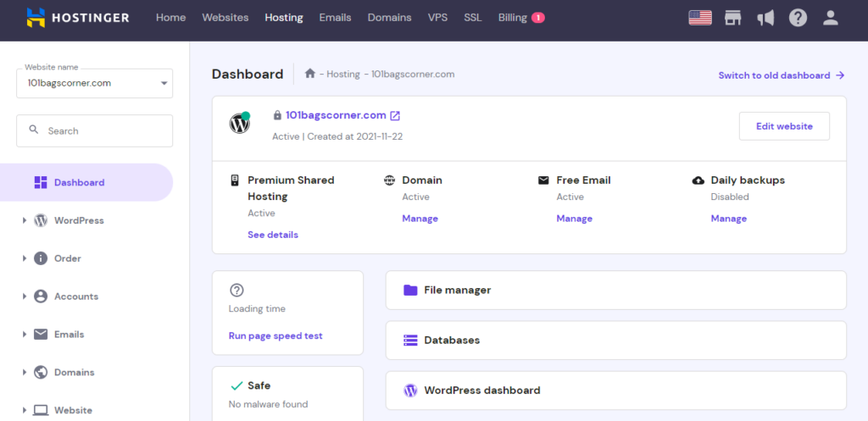
Task: Open Emails in top navigation
Action: (x=335, y=18)
